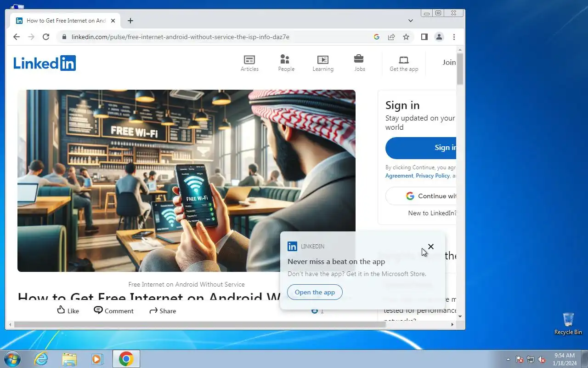The width and height of the screenshot is (588, 368).
Task: Click the page's vertical scrollbar thumb
Action: (x=460, y=69)
